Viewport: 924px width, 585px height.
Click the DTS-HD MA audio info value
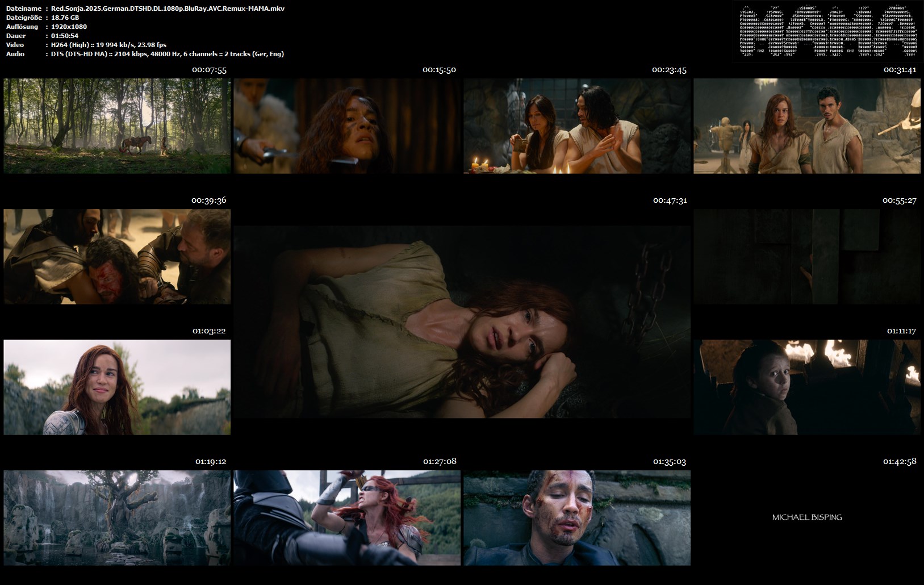point(167,54)
